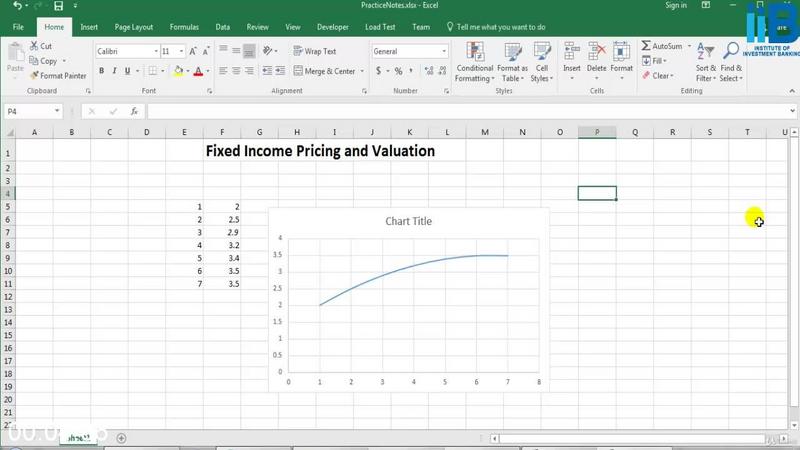Click AutoSum button
This screenshot has width=800, height=450.
662,46
